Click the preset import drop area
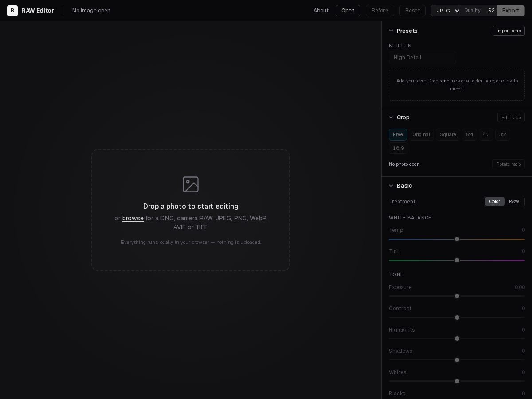532x399 pixels. click(x=457, y=85)
